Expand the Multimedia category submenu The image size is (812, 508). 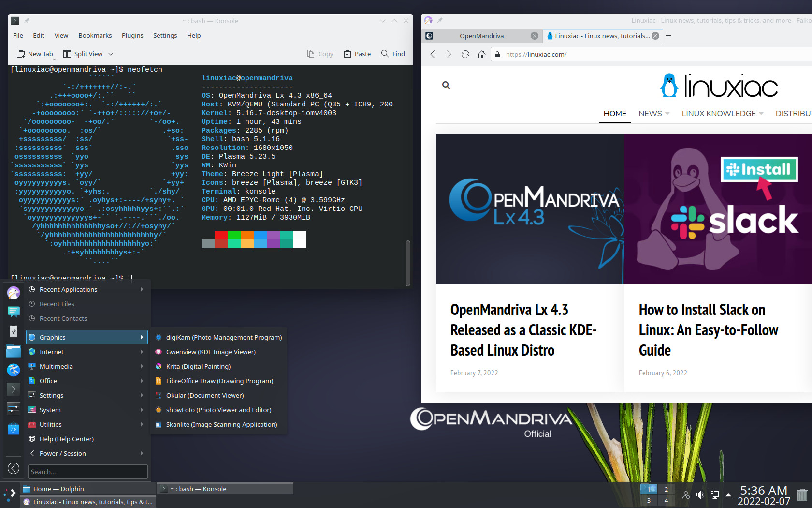(87, 366)
